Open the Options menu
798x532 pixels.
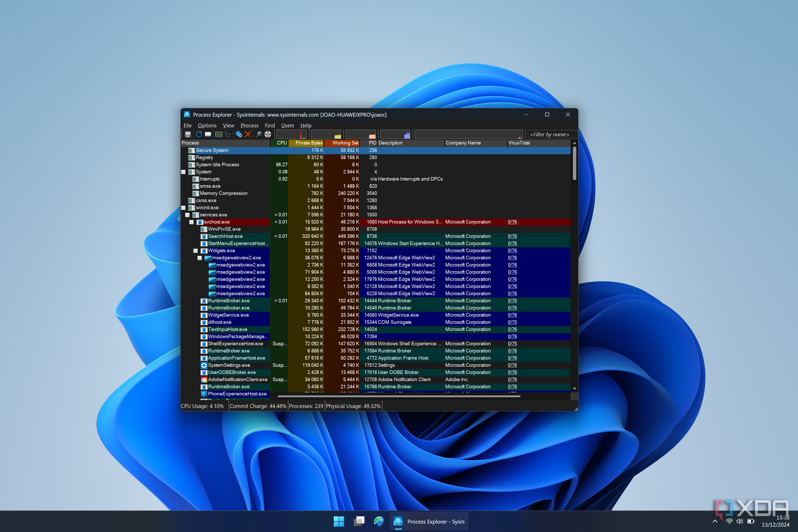207,126
